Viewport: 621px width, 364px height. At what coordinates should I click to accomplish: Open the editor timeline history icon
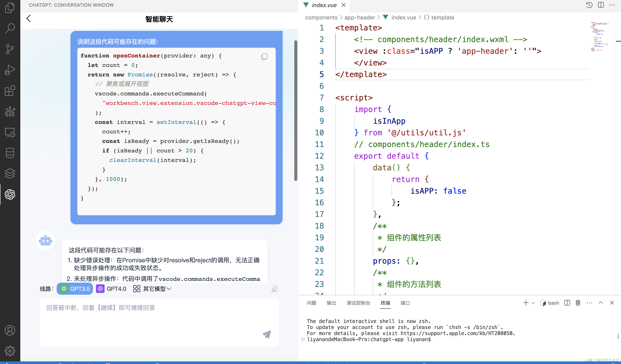589,5
